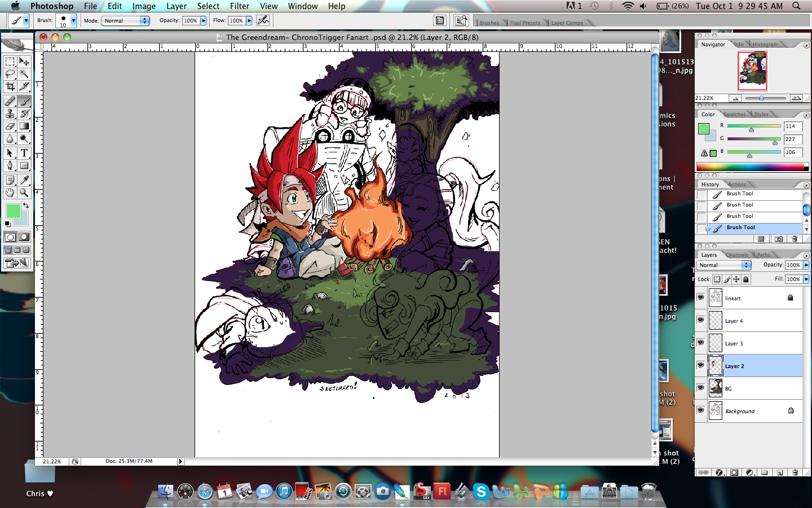Image resolution: width=812 pixels, height=508 pixels.
Task: Open the layer blend mode dropdown
Action: (x=725, y=265)
